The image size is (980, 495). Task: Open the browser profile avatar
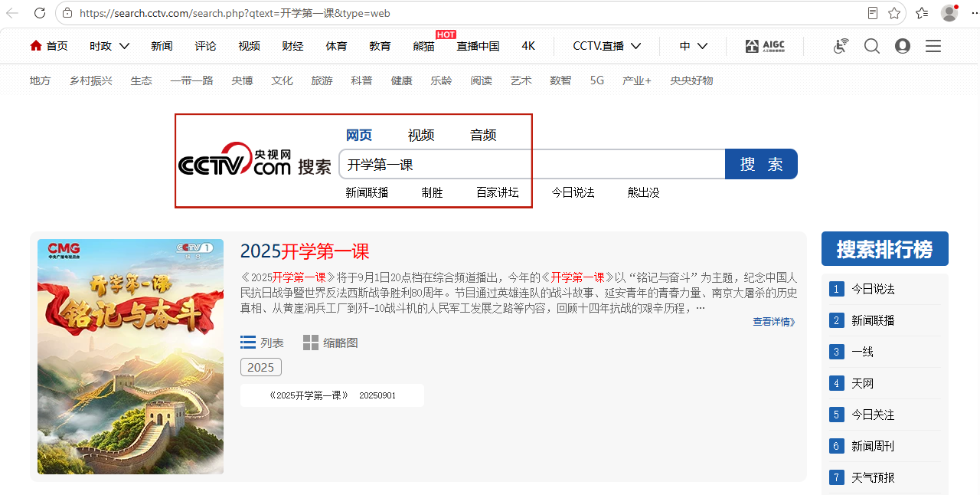pos(949,13)
